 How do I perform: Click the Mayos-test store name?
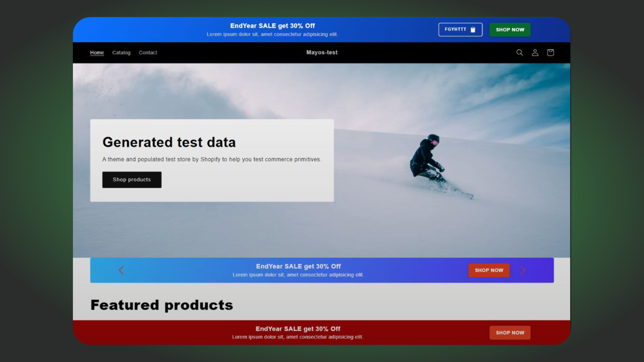coord(322,53)
